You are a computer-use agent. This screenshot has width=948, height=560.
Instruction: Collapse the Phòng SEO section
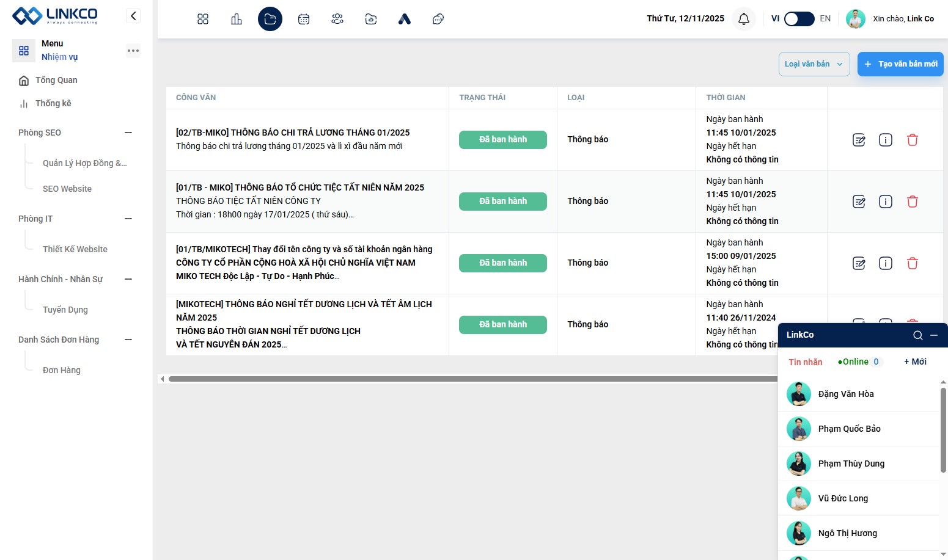coord(128,133)
